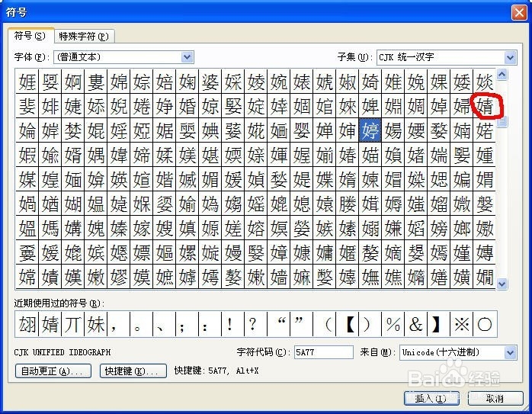
Task: Select the ○ circle in recent symbols
Action: 485,324
